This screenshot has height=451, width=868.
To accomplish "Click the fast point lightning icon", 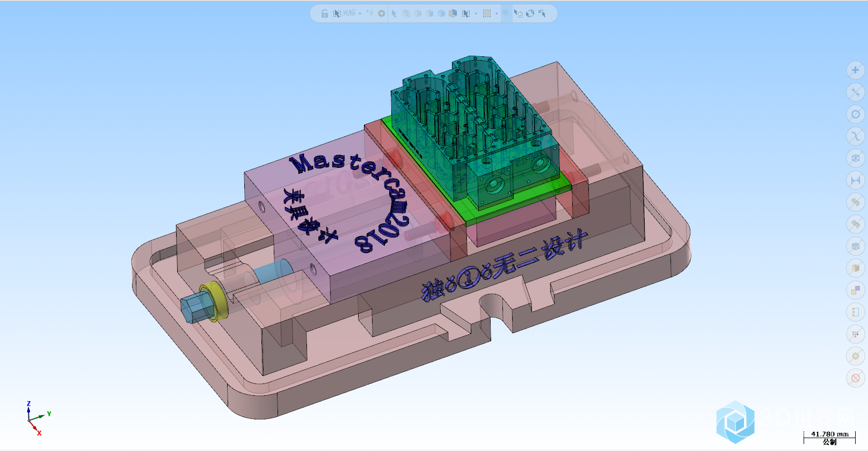I will tap(370, 13).
